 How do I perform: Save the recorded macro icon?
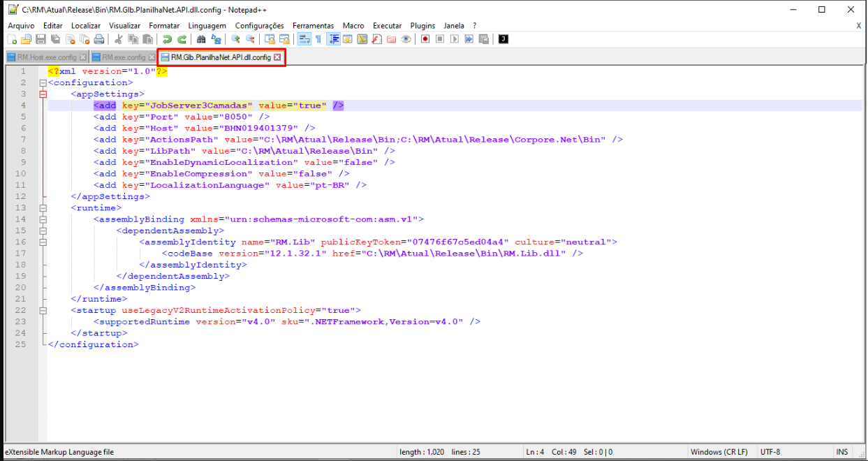coord(483,39)
